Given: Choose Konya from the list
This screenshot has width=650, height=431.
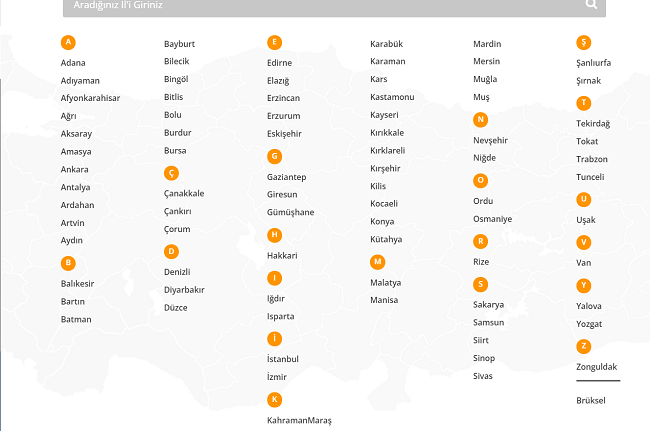Looking at the screenshot, I should [382, 222].
